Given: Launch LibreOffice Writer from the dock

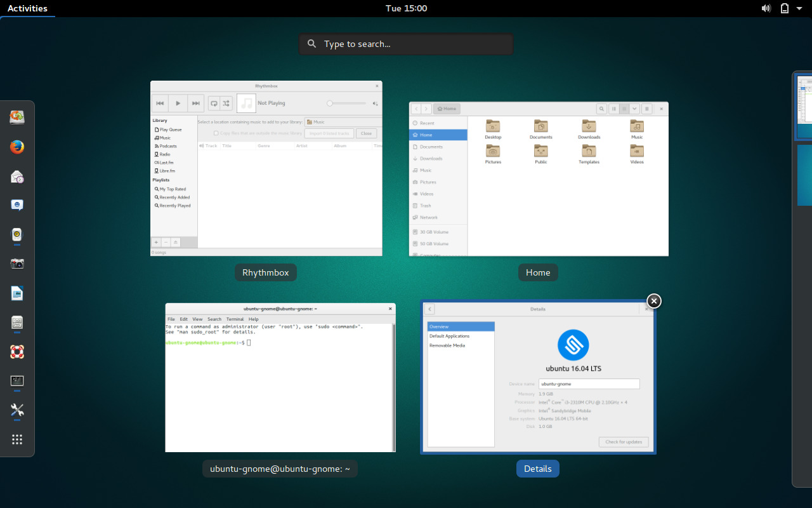Looking at the screenshot, I should (17, 293).
